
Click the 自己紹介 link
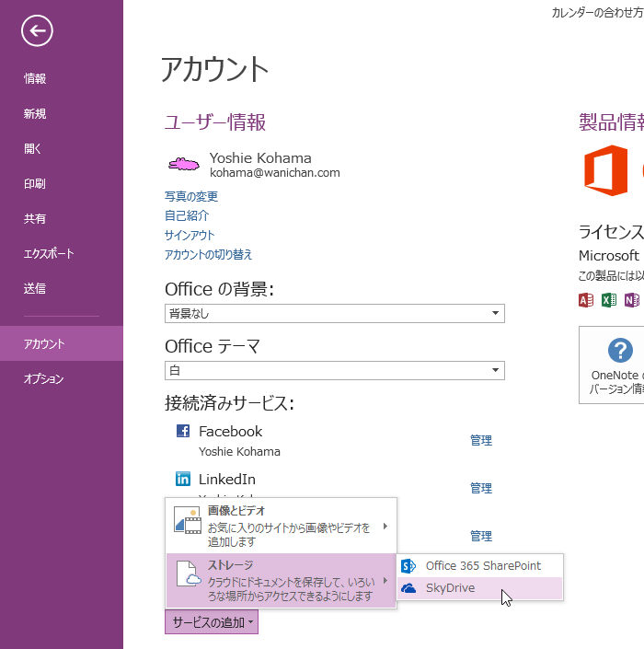(187, 215)
